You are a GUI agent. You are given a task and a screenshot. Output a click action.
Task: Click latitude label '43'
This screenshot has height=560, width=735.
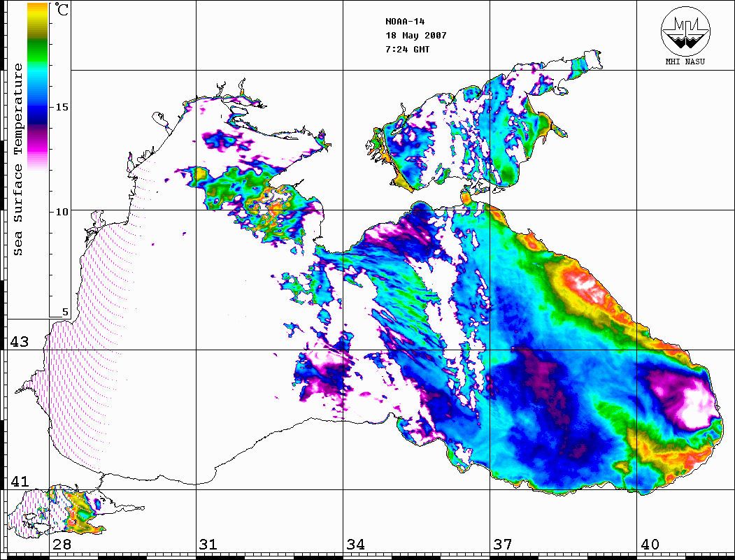point(20,342)
